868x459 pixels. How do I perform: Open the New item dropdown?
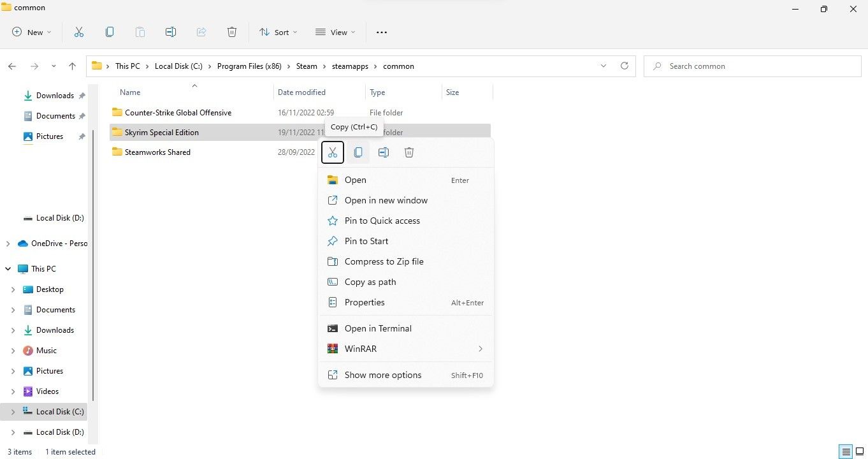[32, 32]
